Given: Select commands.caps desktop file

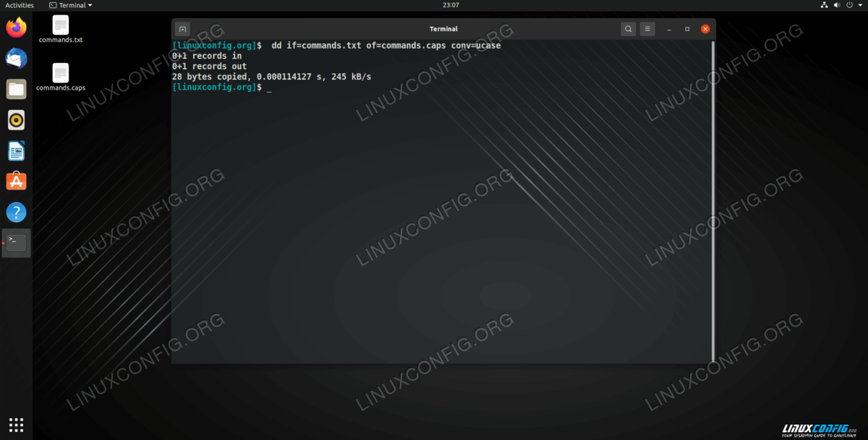Looking at the screenshot, I should [61, 77].
